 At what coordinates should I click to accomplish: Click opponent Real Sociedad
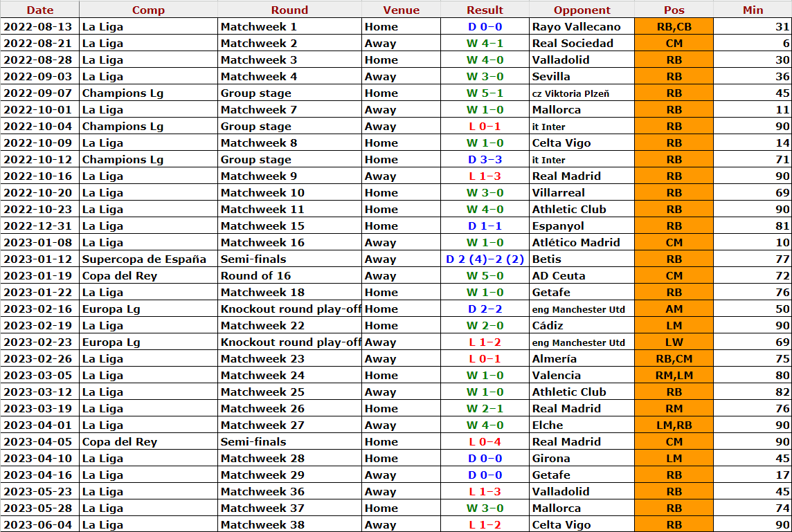(x=582, y=43)
